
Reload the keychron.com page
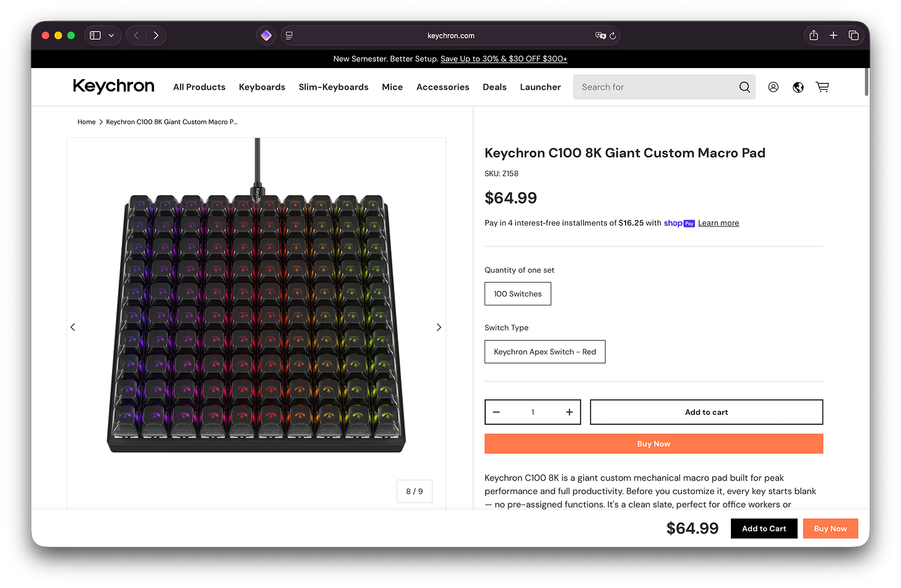click(613, 35)
